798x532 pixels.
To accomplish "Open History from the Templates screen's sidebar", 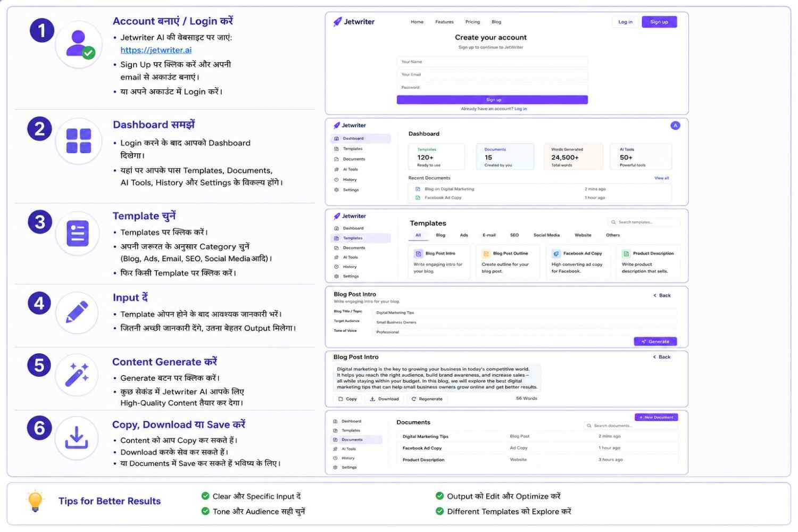I will click(x=345, y=267).
